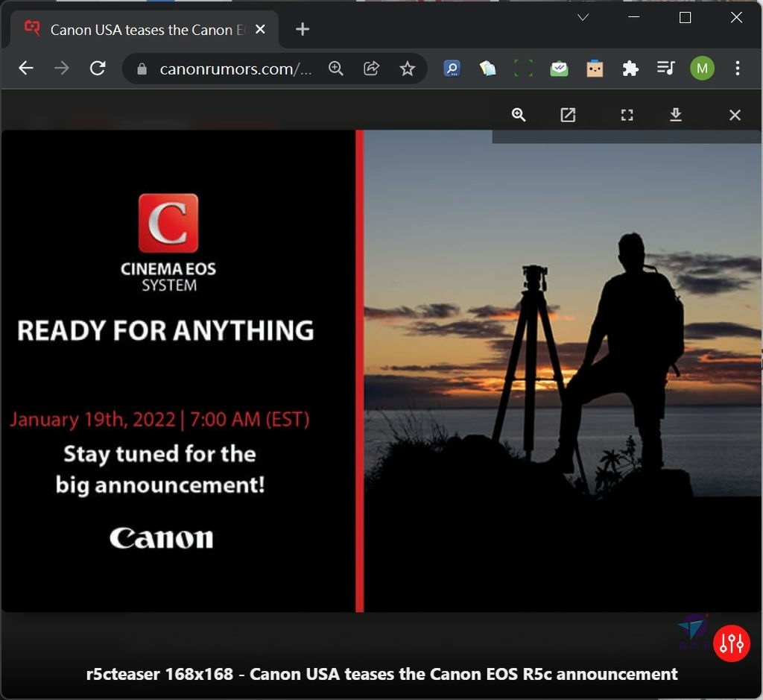Minimize the Chrome window

pyautogui.click(x=634, y=18)
